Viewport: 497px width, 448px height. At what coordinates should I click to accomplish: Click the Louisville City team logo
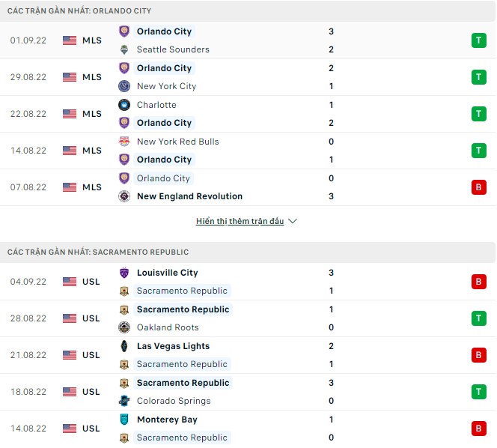pyautogui.click(x=124, y=273)
